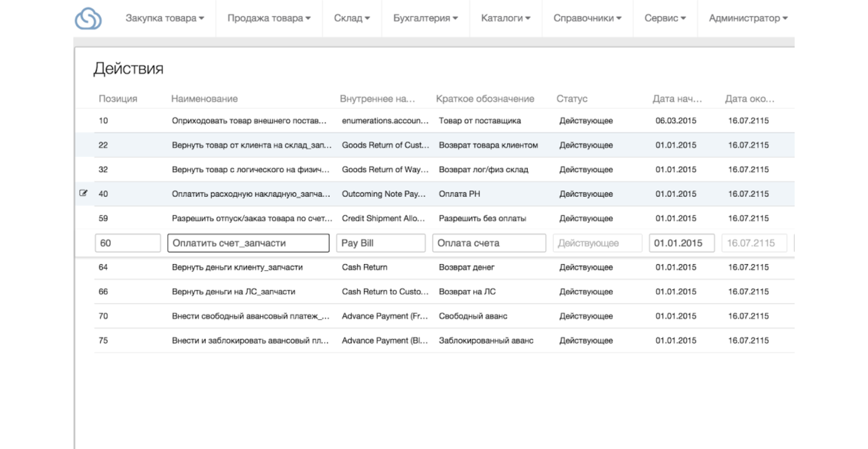Click the cloud logo in top left corner
Screen dimensions: 868x449
tap(89, 18)
